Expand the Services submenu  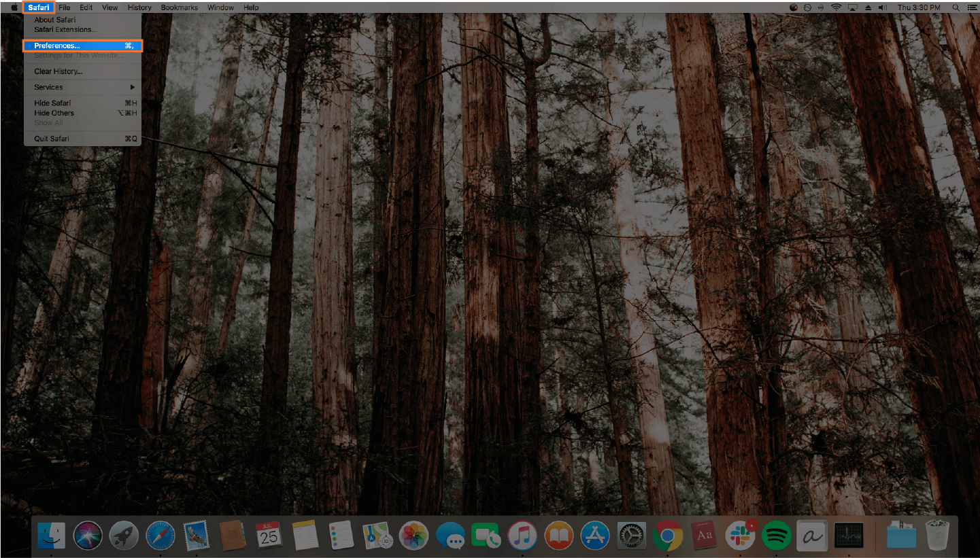click(x=82, y=87)
